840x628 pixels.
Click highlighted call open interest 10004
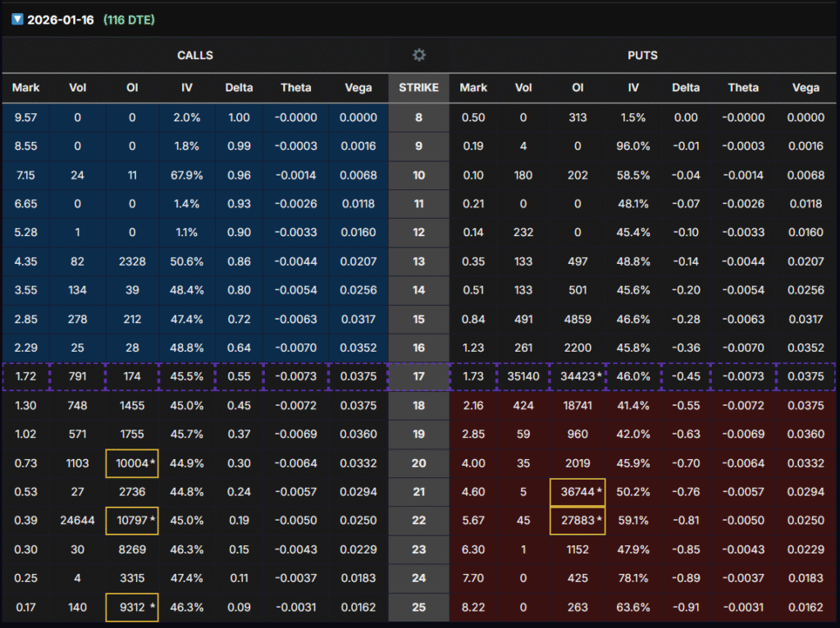(x=132, y=464)
